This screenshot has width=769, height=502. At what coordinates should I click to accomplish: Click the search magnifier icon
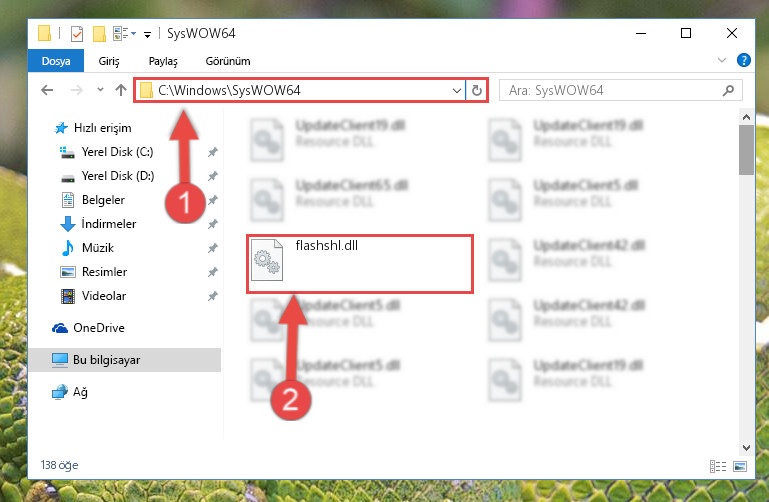(728, 90)
